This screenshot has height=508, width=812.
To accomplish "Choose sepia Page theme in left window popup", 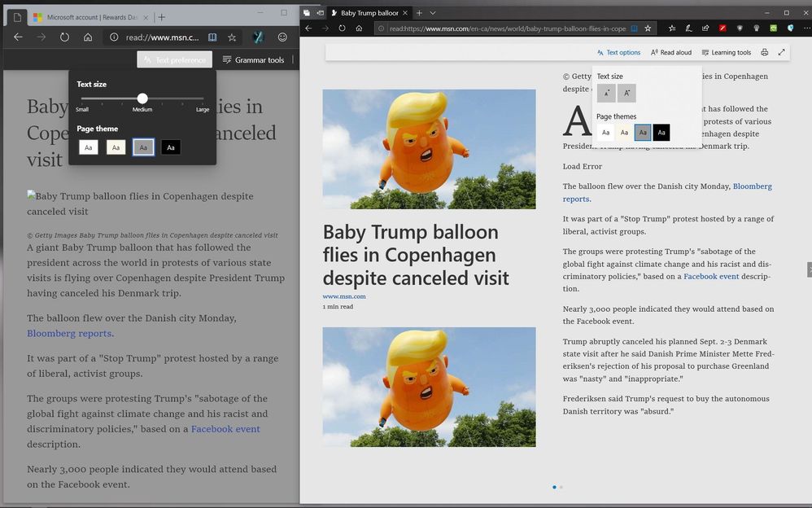I will point(116,147).
